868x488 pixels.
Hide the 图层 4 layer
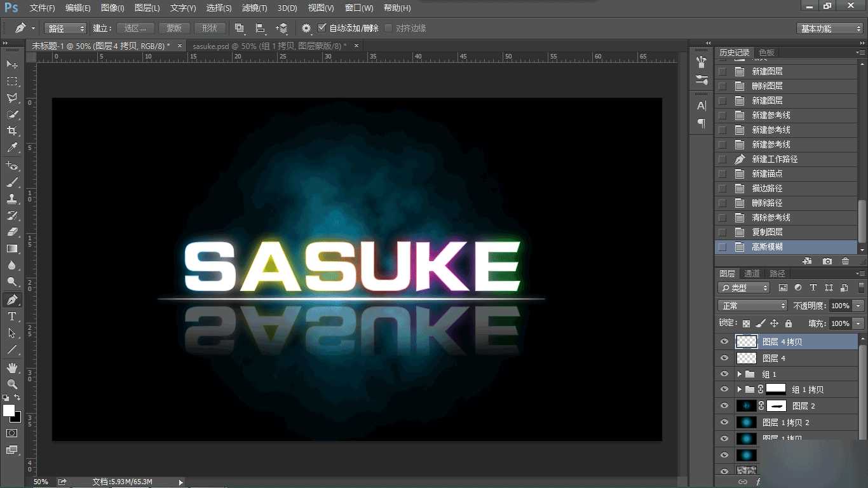point(724,358)
